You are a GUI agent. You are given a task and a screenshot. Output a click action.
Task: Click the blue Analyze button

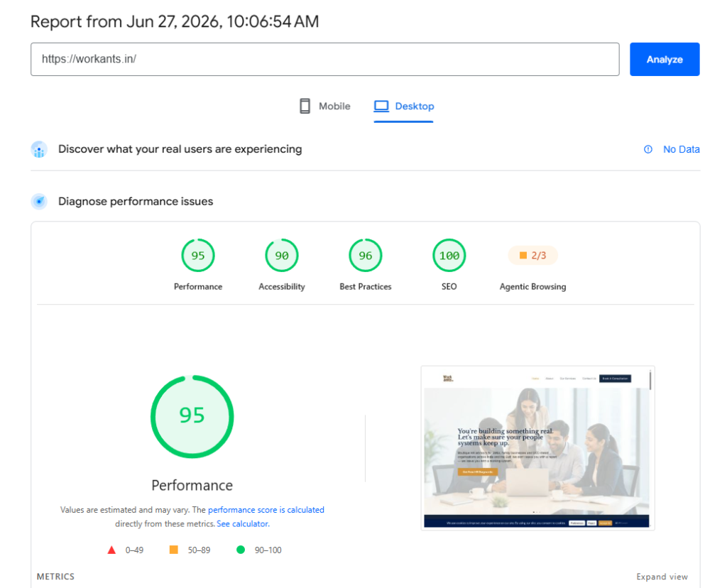click(665, 60)
